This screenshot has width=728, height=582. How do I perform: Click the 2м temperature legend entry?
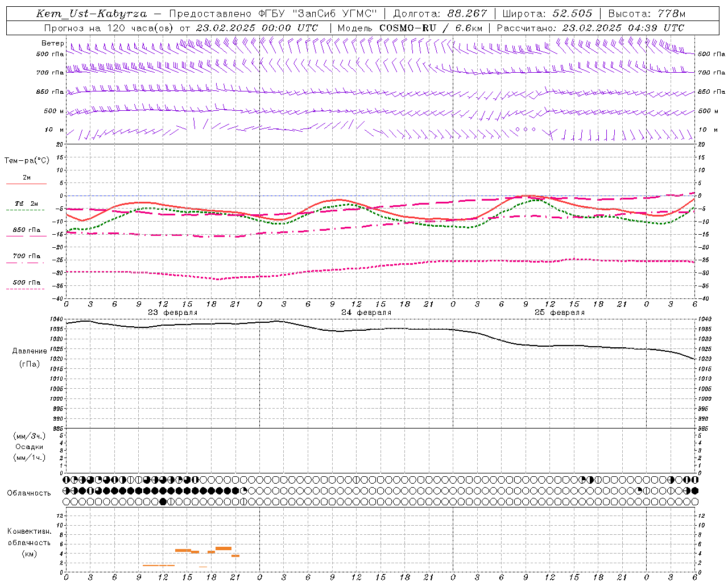pyautogui.click(x=27, y=177)
